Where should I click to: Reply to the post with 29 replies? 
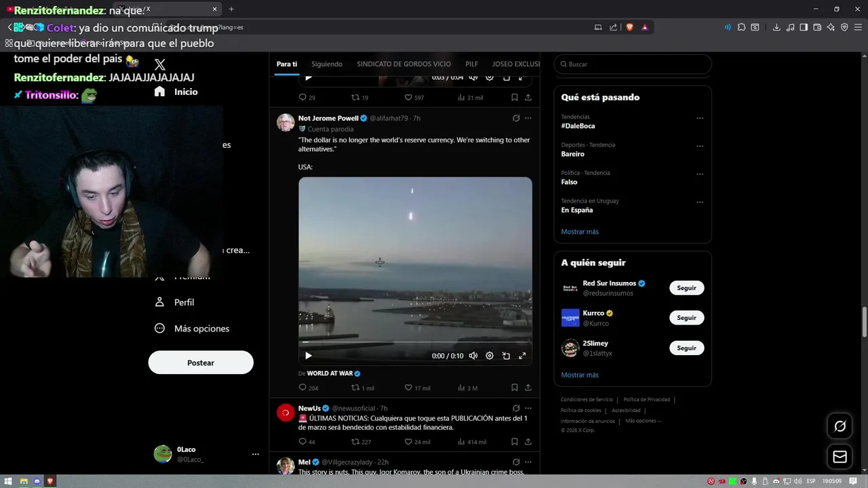pyautogui.click(x=307, y=98)
